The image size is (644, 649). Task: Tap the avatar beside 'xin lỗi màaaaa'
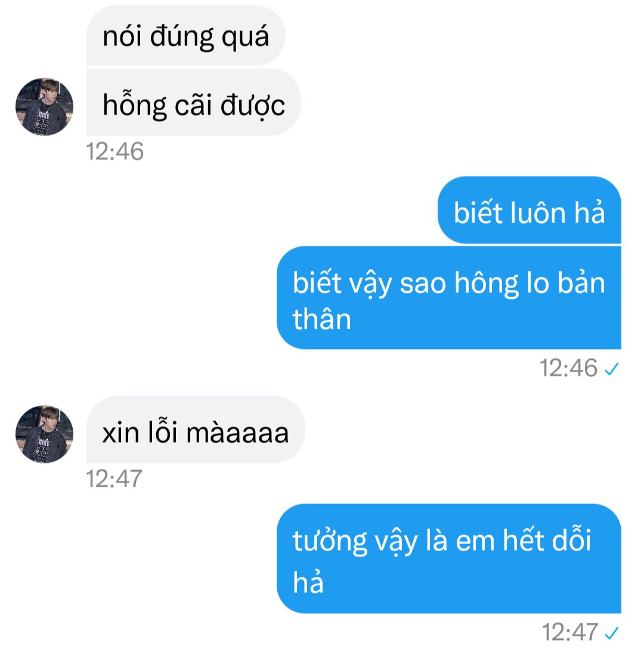[x=44, y=434]
